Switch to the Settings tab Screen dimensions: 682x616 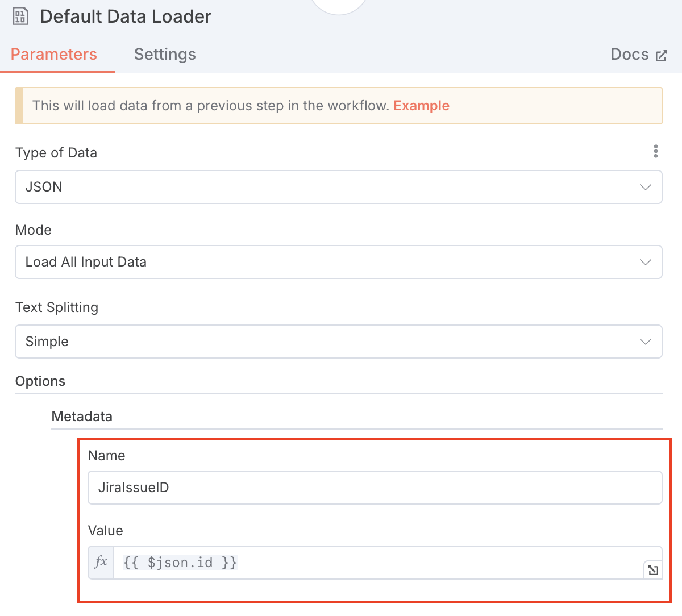pos(165,54)
